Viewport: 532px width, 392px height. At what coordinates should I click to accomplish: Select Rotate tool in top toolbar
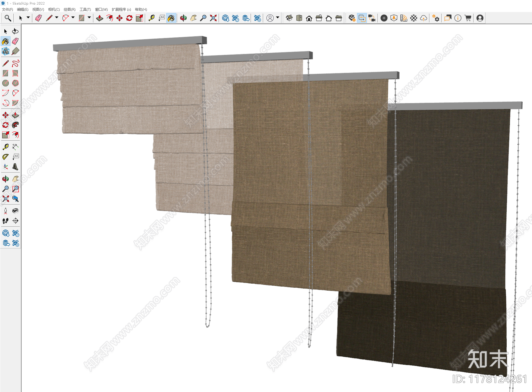point(129,18)
